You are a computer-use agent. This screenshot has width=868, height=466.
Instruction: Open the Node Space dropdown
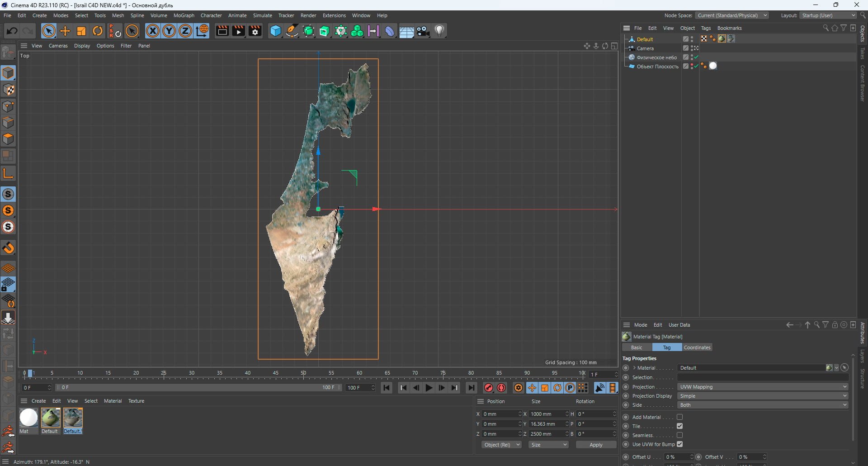731,15
